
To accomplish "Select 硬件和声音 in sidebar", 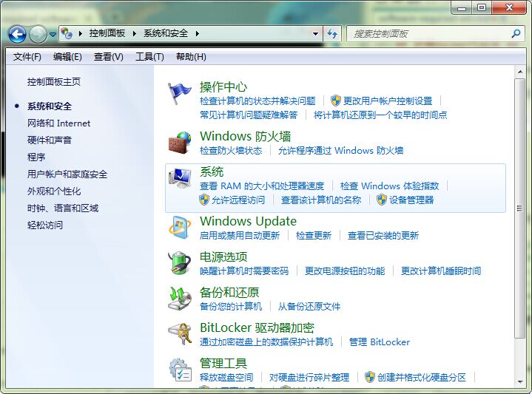I will click(50, 140).
